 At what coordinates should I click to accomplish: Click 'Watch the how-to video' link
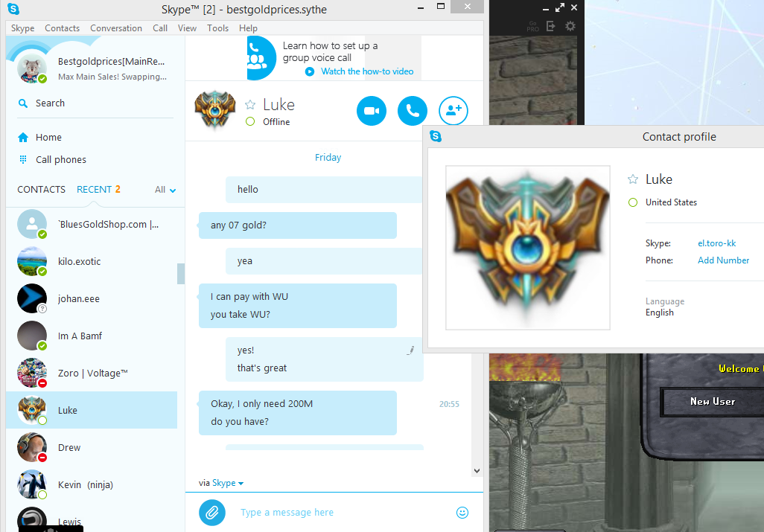click(x=367, y=71)
